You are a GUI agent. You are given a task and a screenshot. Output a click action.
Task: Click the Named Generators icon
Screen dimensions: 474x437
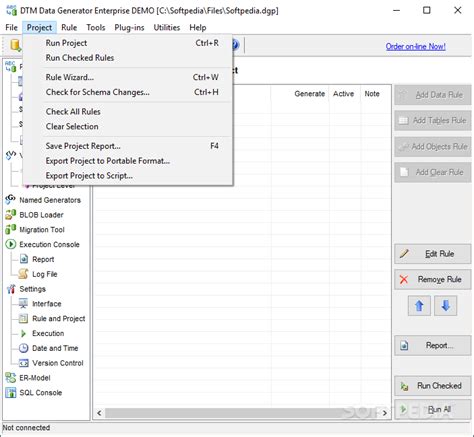click(10, 200)
